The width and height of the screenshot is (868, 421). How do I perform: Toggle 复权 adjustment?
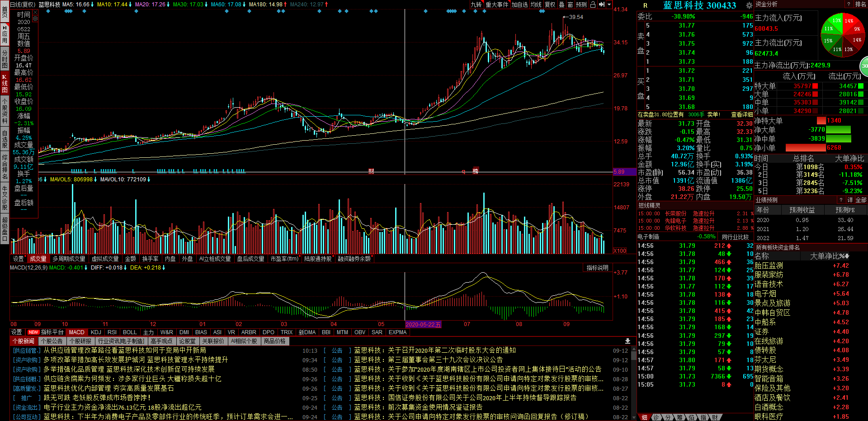point(550,5)
